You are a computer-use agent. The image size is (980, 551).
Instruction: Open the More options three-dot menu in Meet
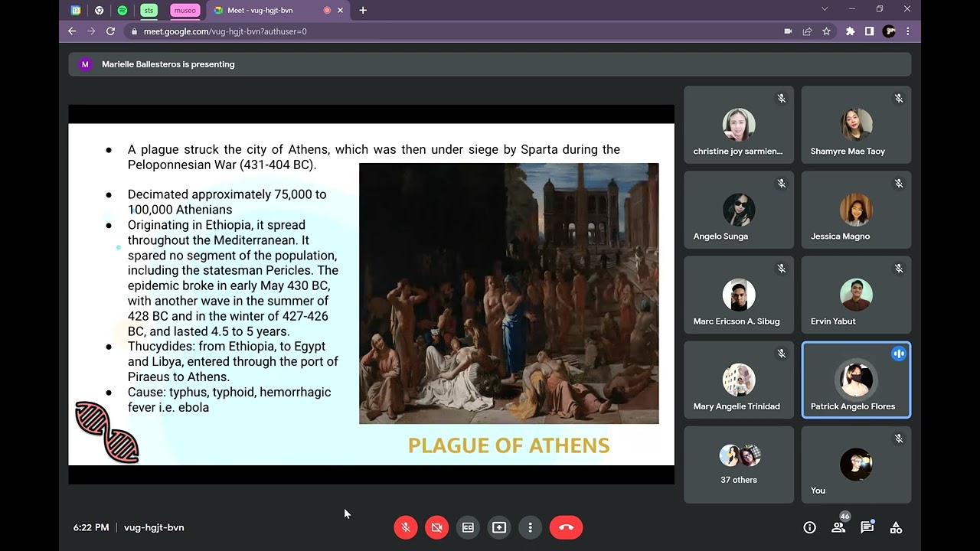(530, 527)
